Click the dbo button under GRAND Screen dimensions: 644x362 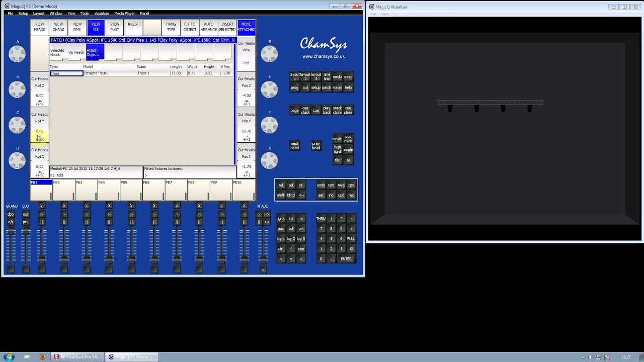[11, 214]
